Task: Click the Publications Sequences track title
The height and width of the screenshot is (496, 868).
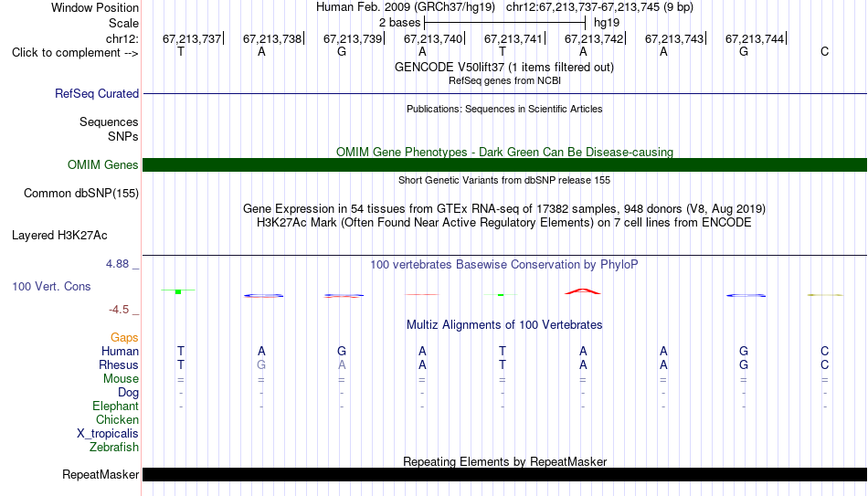Action: pyautogui.click(x=504, y=109)
